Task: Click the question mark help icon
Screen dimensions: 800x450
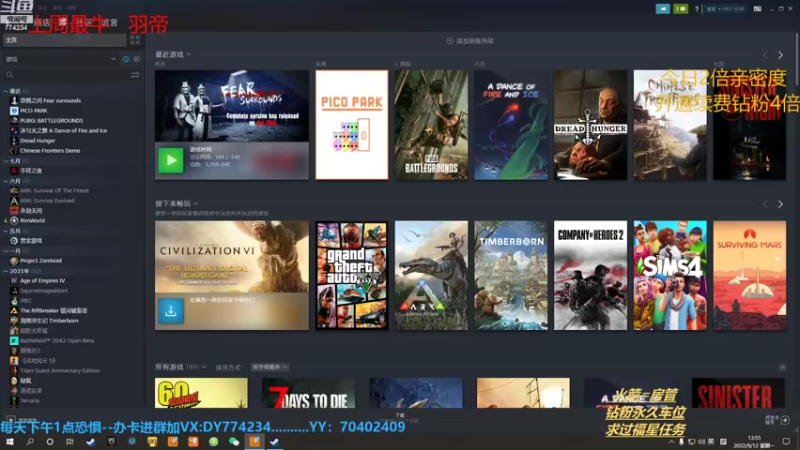Action: coord(696,9)
